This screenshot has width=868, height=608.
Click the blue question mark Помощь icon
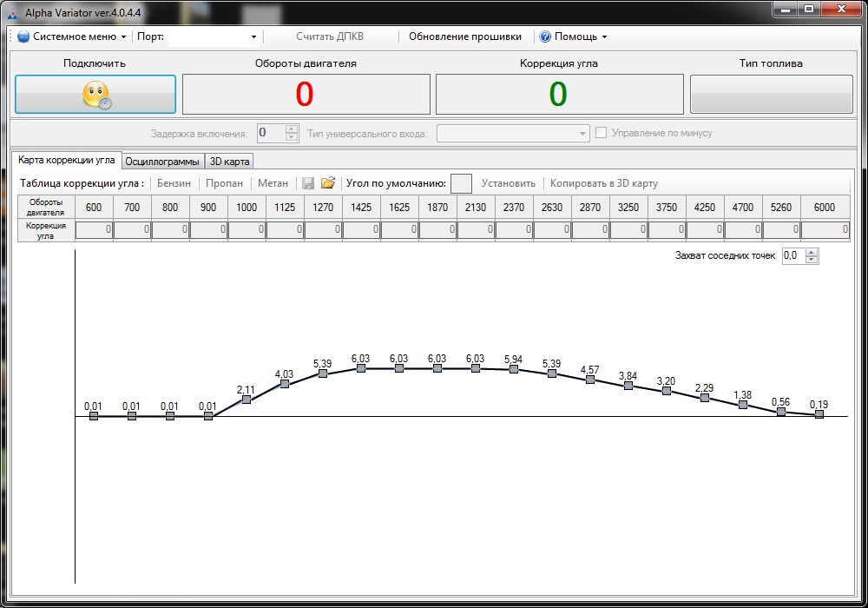coord(545,36)
